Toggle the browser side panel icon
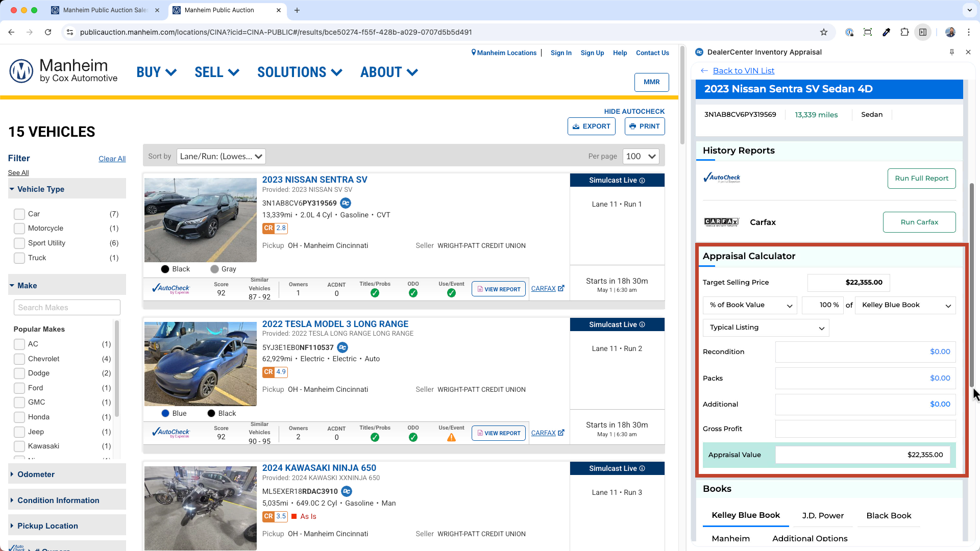The width and height of the screenshot is (980, 551). [x=923, y=32]
